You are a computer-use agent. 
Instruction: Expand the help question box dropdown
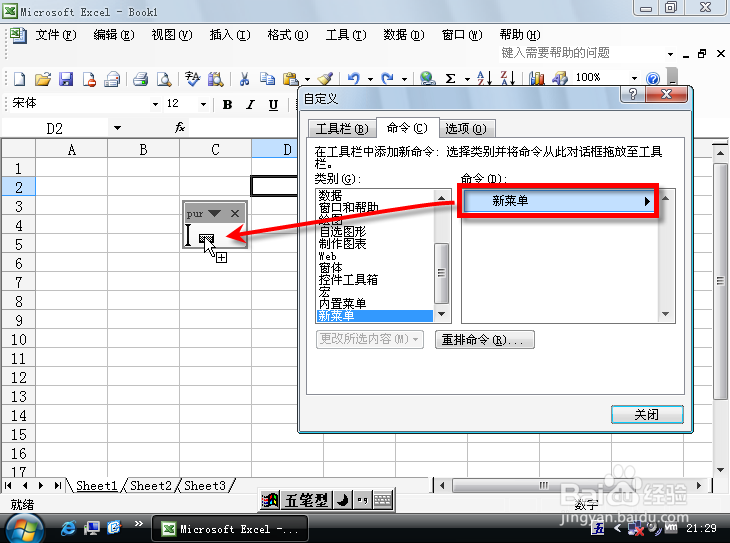click(x=670, y=54)
